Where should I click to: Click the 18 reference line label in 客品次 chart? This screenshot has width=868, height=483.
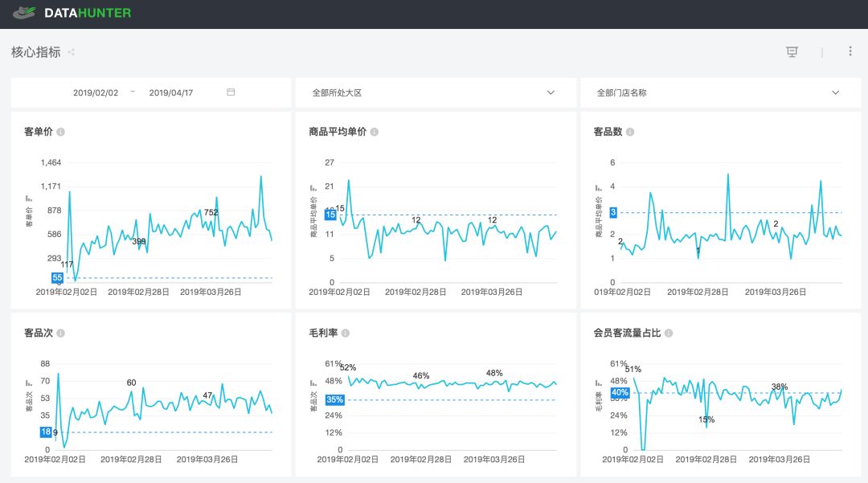tap(45, 432)
